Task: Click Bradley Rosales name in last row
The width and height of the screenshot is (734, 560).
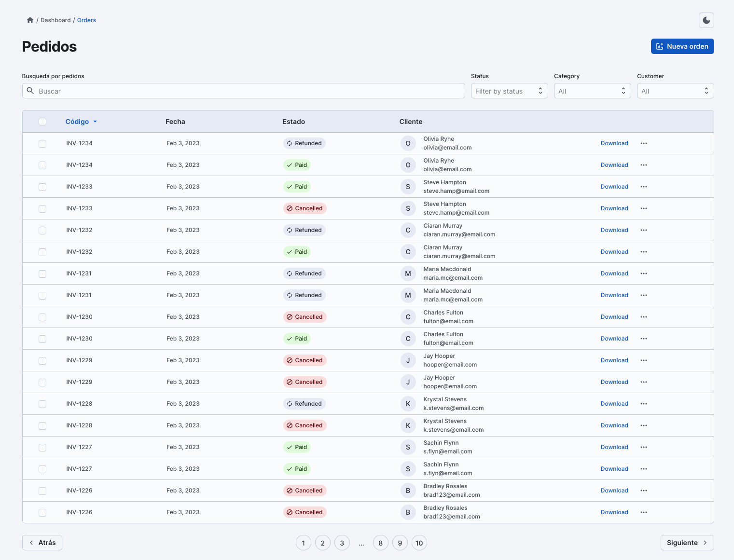Action: pyautogui.click(x=445, y=508)
